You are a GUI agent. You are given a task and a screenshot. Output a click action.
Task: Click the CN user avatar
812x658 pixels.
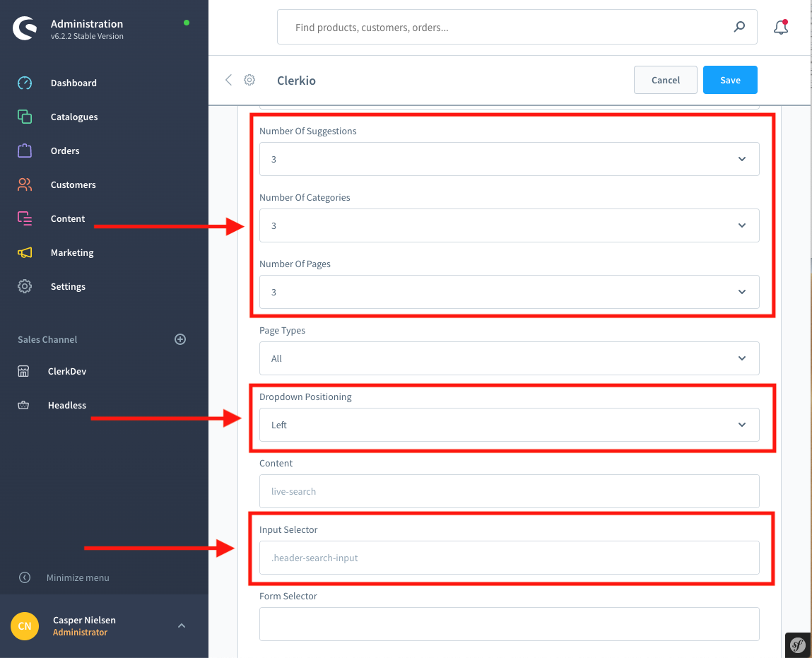coord(25,626)
